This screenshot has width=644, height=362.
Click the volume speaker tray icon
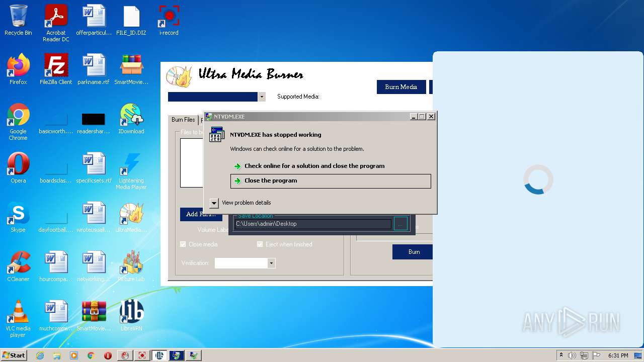(572, 355)
